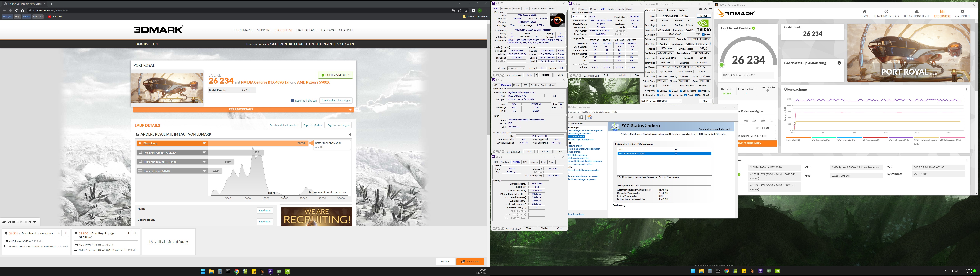Click the Facebook icon beside Resultat freigeben
The height and width of the screenshot is (276, 980).
click(292, 101)
